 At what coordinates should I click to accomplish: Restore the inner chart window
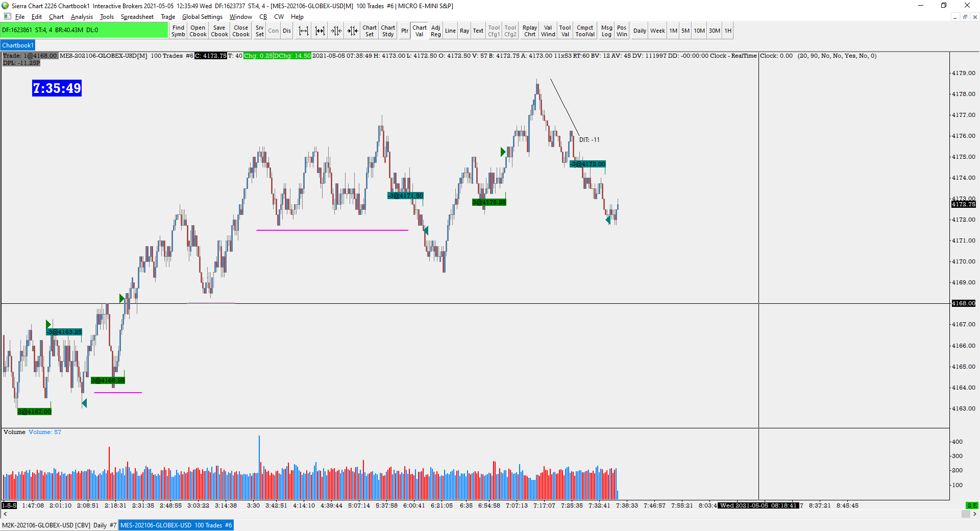coord(965,17)
